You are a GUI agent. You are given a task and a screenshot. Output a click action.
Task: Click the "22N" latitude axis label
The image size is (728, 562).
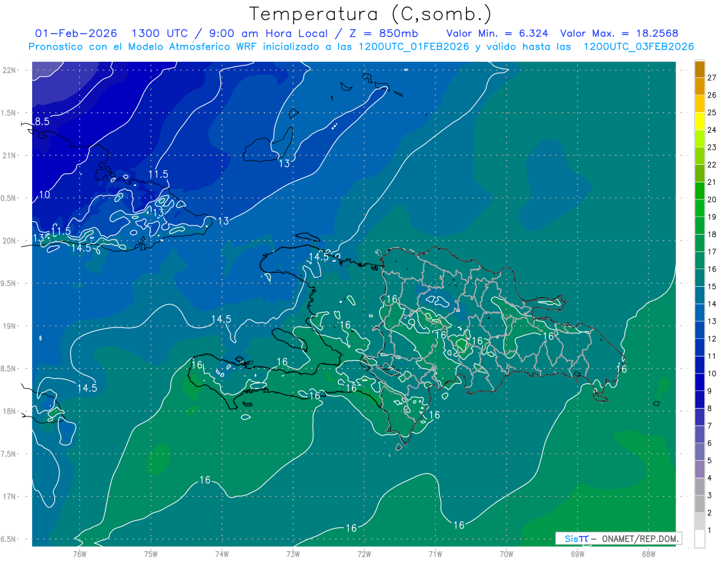(x=9, y=70)
